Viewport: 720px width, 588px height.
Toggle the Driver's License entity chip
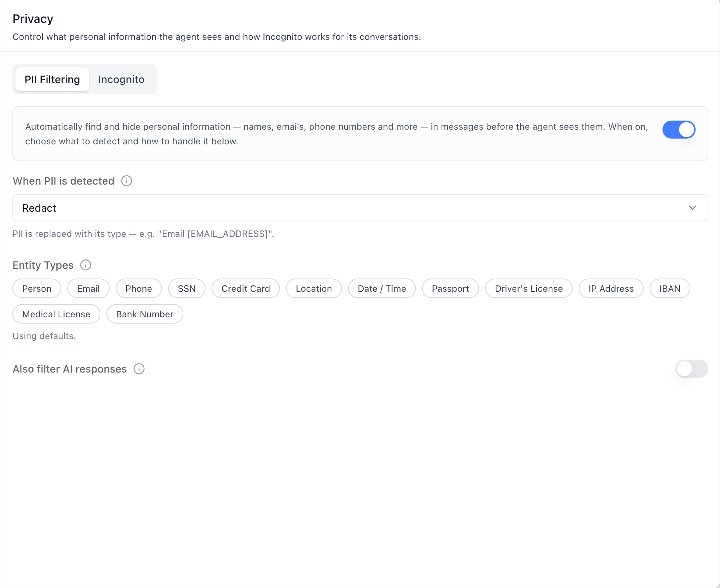[529, 288]
